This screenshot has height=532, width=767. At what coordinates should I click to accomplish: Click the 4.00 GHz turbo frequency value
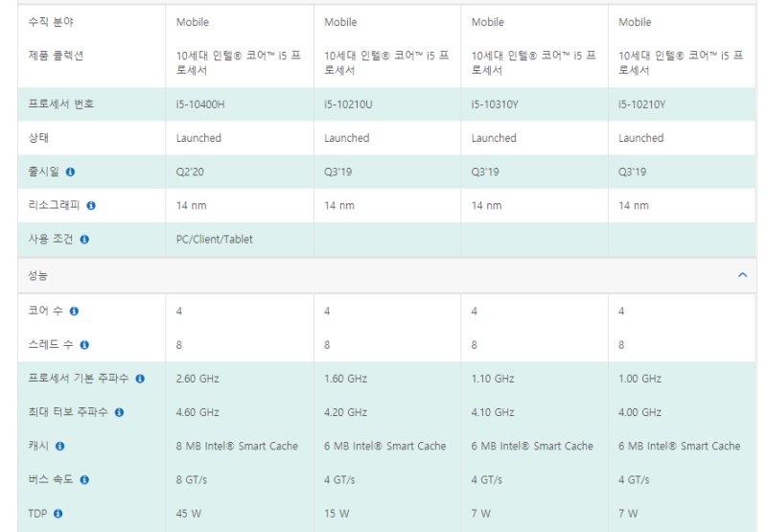639,413
